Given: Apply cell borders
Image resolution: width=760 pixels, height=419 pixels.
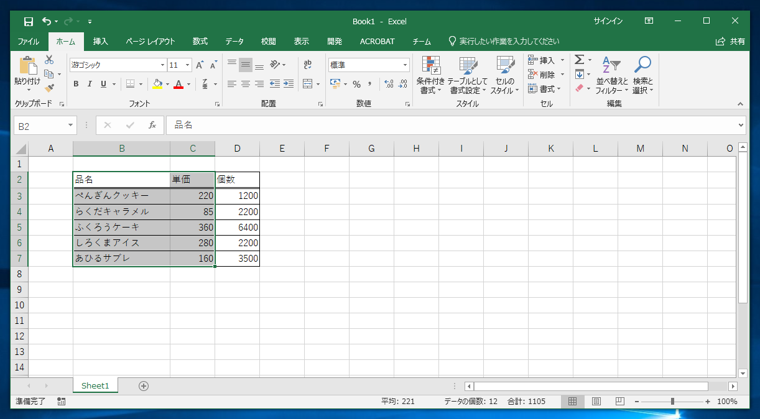Looking at the screenshot, I should coord(130,84).
